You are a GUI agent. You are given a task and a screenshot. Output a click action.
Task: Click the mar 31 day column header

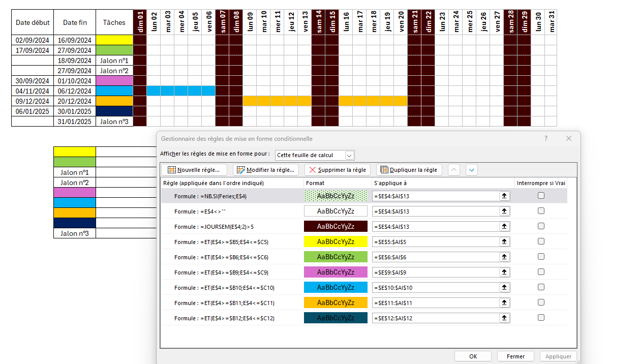pyautogui.click(x=552, y=22)
